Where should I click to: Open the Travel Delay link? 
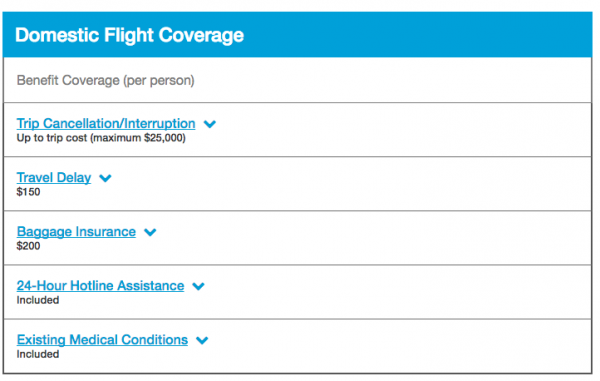[x=54, y=177]
